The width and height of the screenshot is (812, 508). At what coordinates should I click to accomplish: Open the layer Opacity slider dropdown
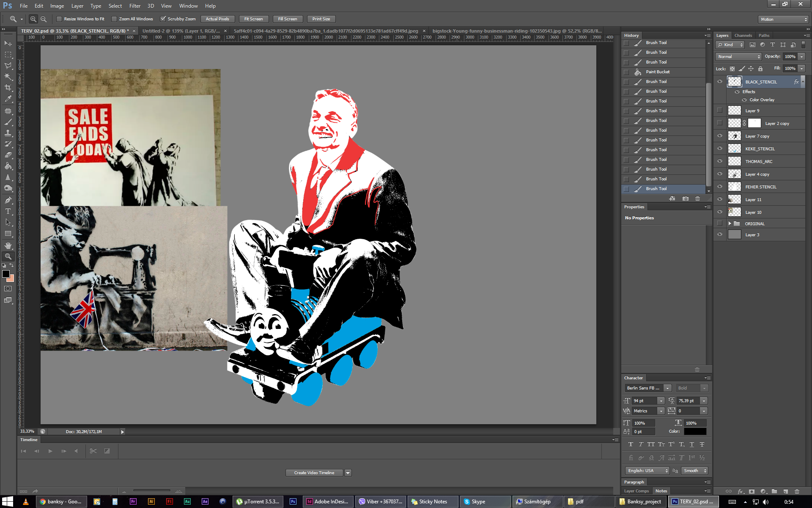coord(801,56)
